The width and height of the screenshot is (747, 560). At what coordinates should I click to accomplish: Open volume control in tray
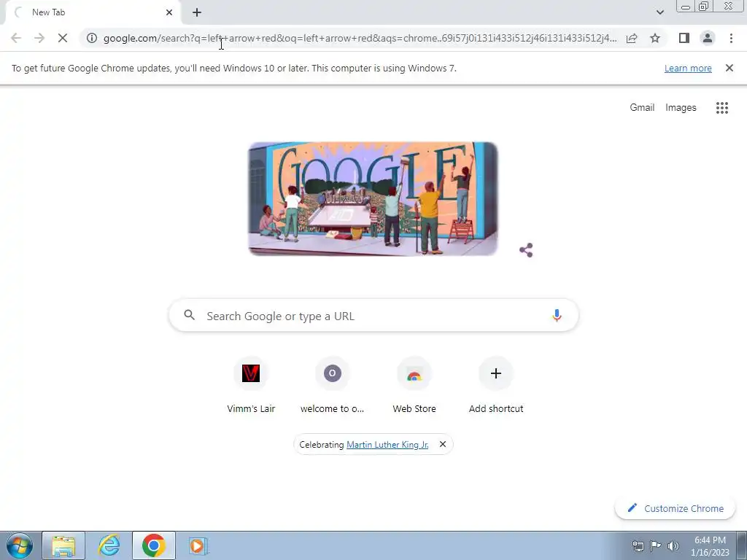click(673, 546)
